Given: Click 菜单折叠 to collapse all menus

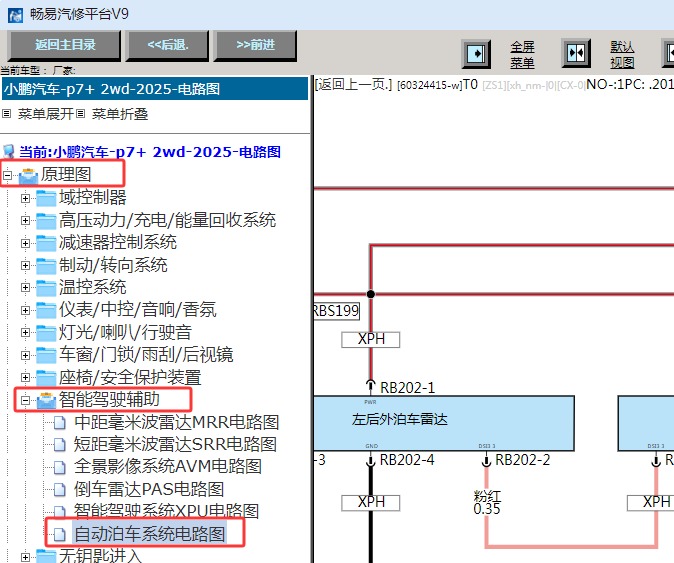Looking at the screenshot, I should [x=119, y=114].
